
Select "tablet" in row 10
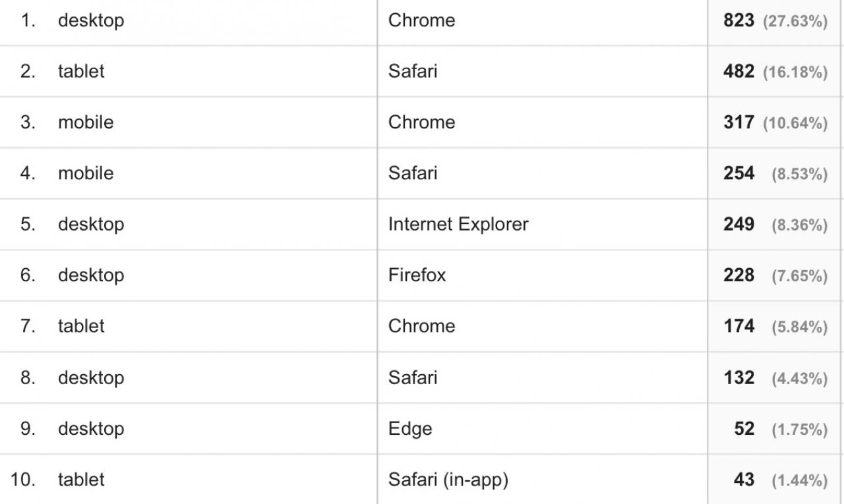point(81,480)
